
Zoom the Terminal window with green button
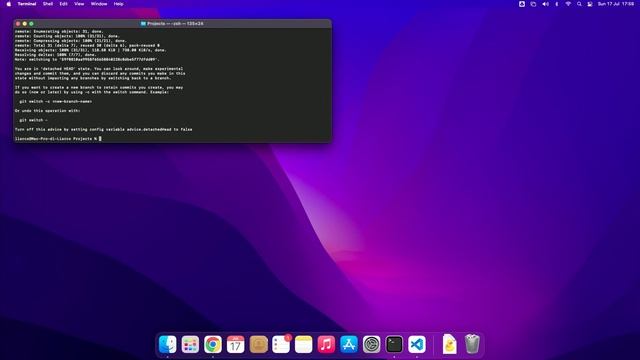pos(31,24)
